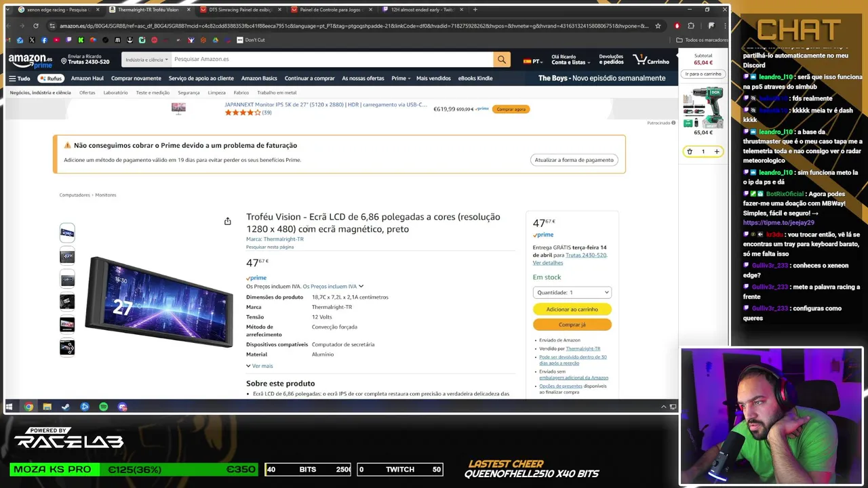Follow the Computadores breadcrumb link

(75, 195)
